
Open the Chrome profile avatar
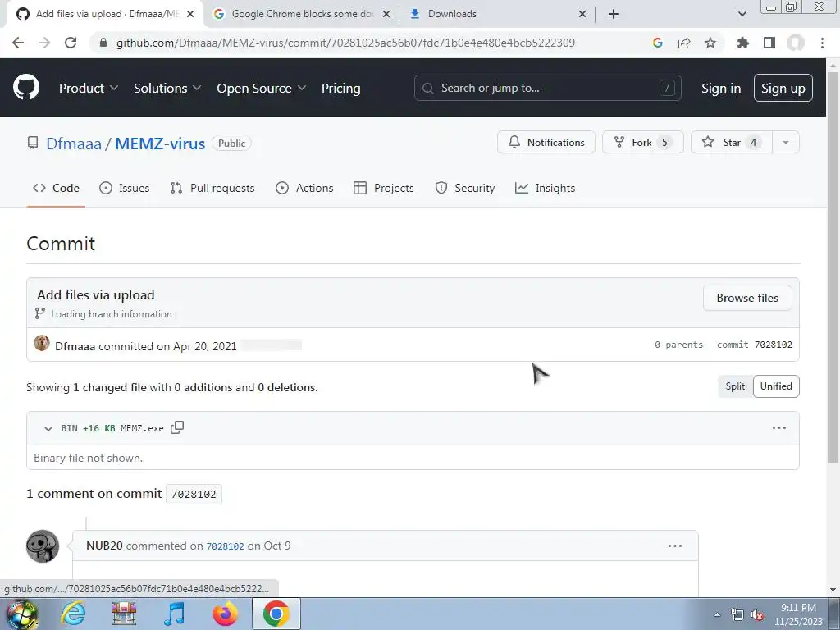click(796, 43)
